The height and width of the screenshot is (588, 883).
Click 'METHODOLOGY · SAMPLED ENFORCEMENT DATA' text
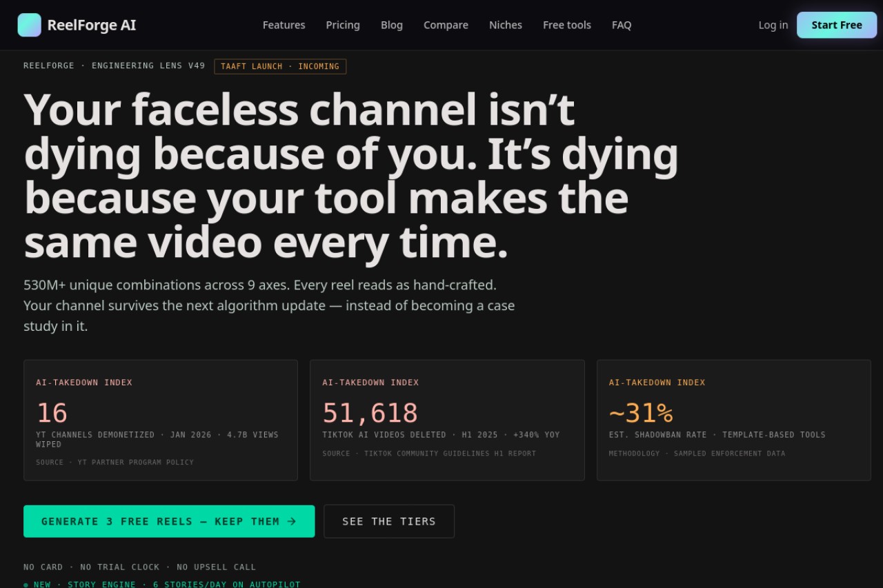click(x=697, y=454)
